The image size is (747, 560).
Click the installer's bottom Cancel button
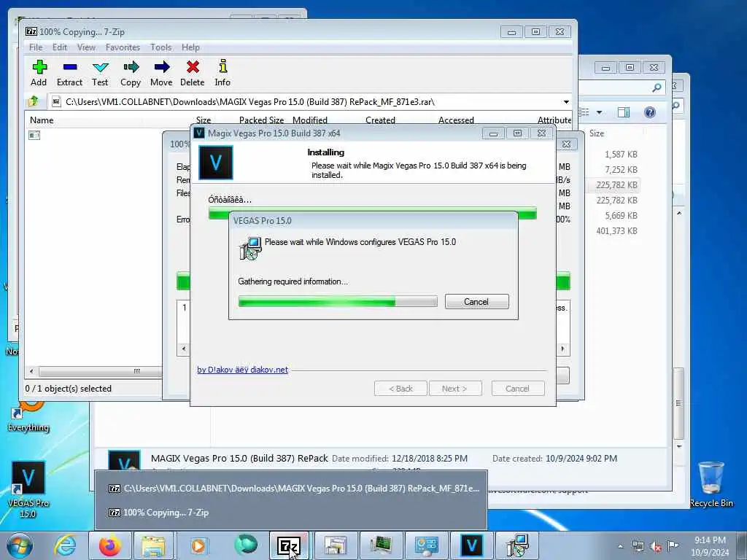517,389
